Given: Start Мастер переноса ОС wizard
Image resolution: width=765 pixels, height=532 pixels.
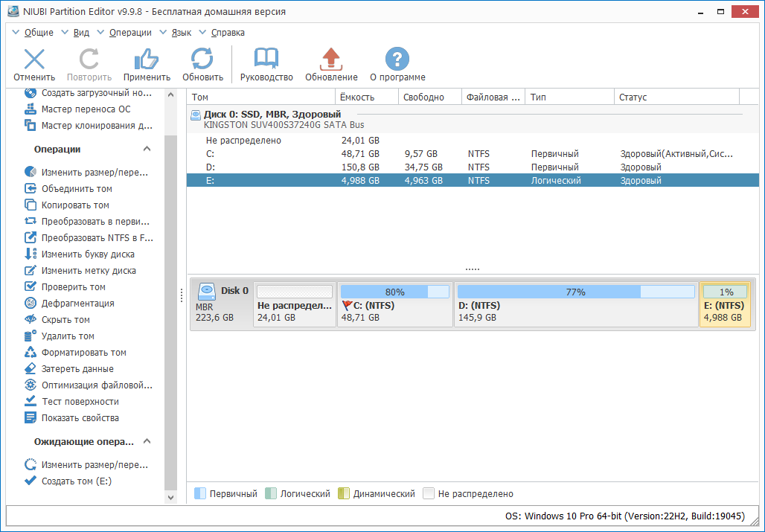Looking at the screenshot, I should coord(77,109).
